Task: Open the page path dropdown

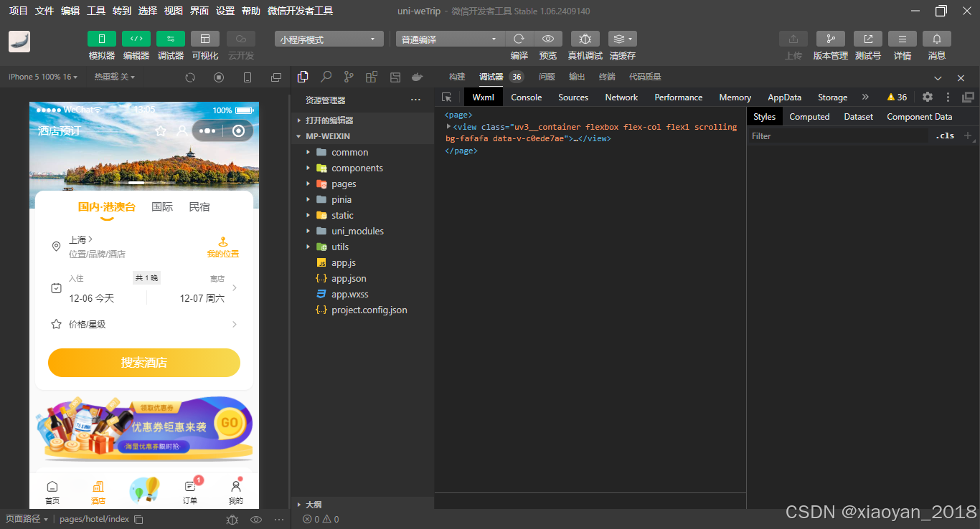Action: click(27, 519)
